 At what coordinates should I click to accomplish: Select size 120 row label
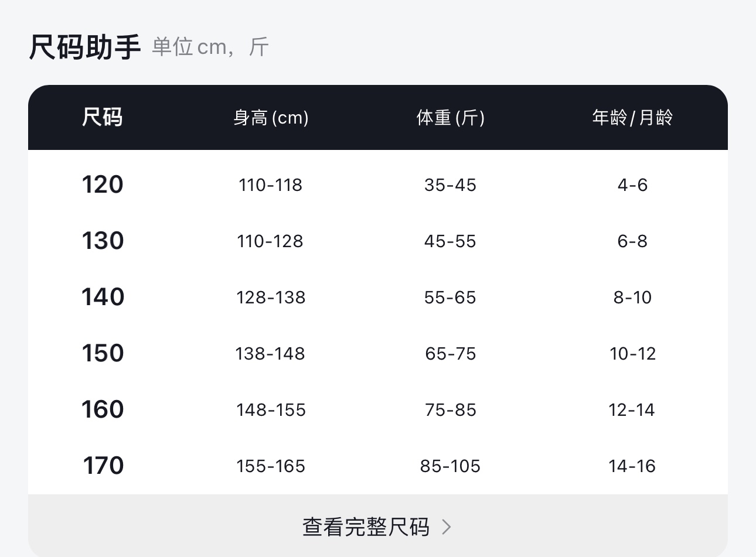(103, 184)
